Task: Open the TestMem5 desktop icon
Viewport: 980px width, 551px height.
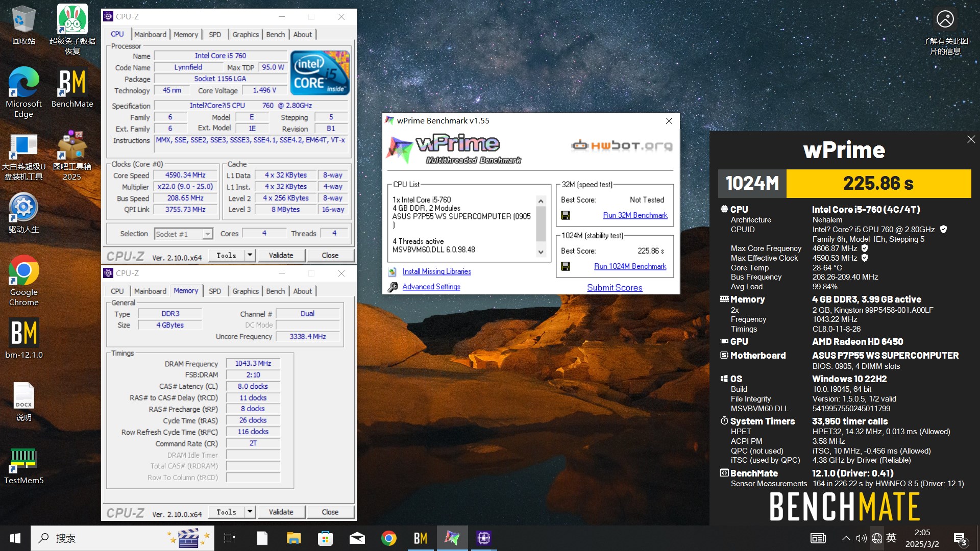Action: click(x=23, y=465)
